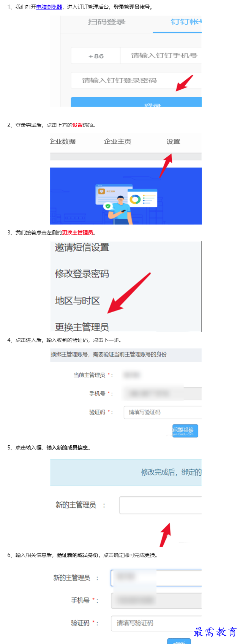Open 地区与时区 settings entry
Screen dimensions: 240x644
(77, 301)
